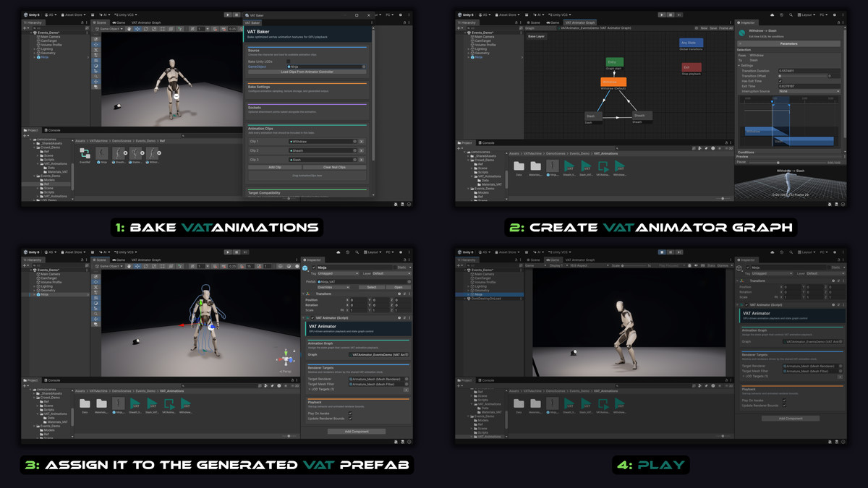Toggle Update Renderer Bounds in step 3 Inspector

pos(350,419)
